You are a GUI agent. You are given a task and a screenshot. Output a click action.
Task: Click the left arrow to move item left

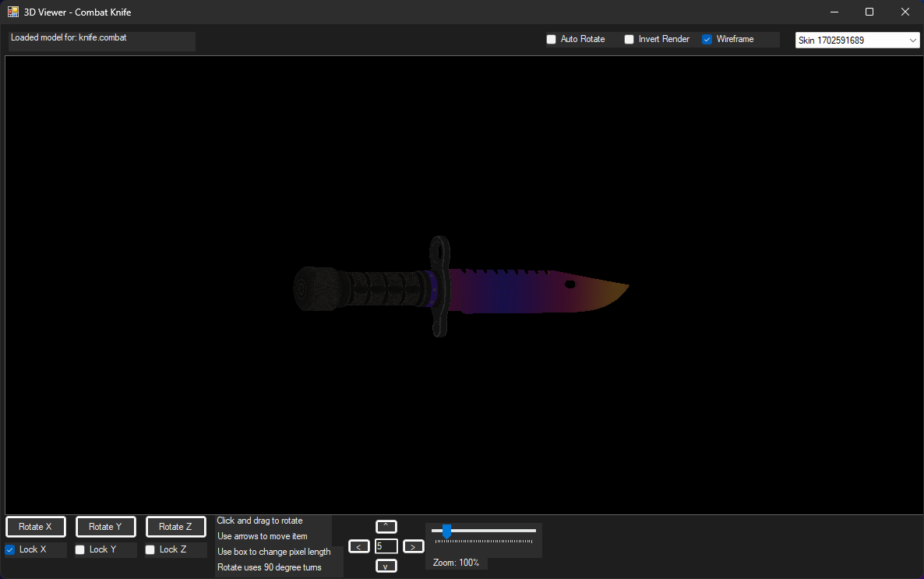point(359,545)
